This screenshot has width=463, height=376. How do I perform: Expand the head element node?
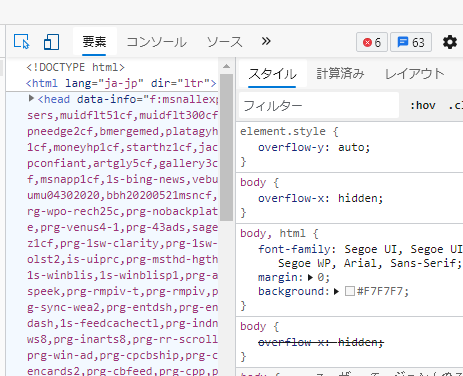(31, 98)
